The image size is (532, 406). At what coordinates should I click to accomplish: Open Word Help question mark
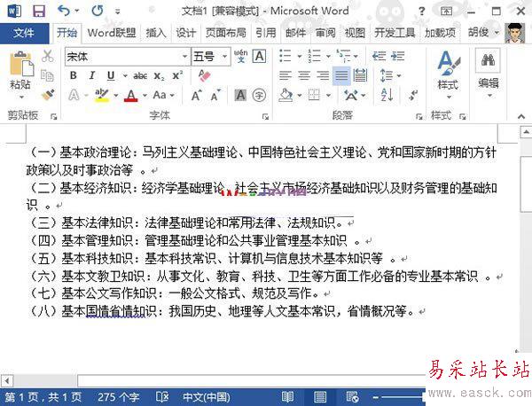tap(421, 12)
